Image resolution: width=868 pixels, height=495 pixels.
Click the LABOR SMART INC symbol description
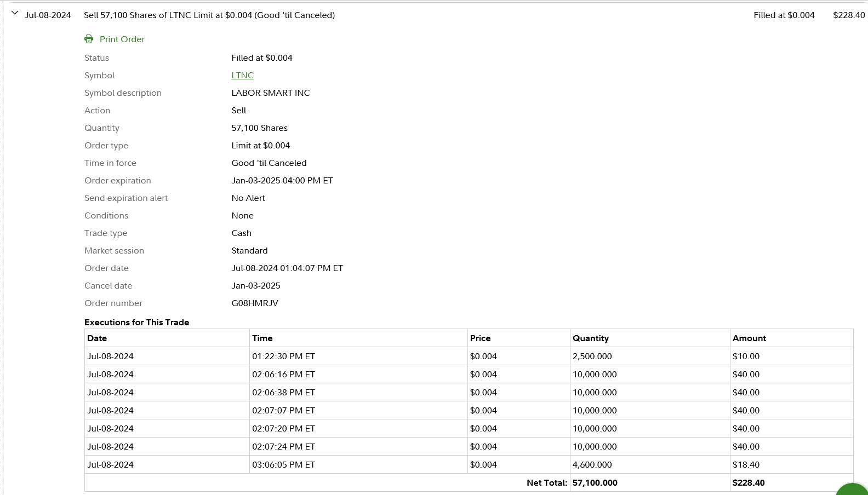[x=271, y=93]
